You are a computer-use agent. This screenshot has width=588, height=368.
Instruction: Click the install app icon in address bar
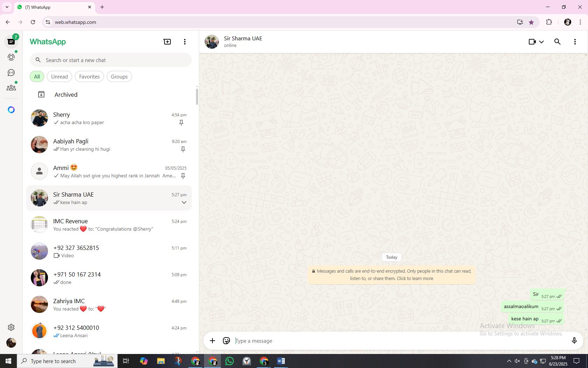coord(520,22)
